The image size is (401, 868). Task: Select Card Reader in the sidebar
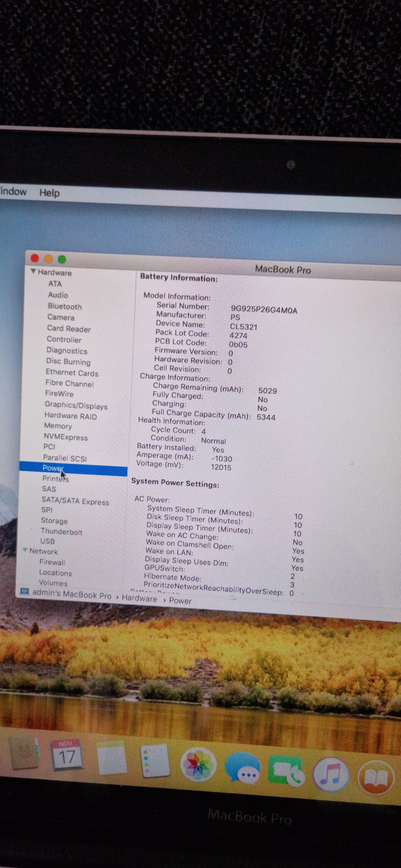(69, 329)
